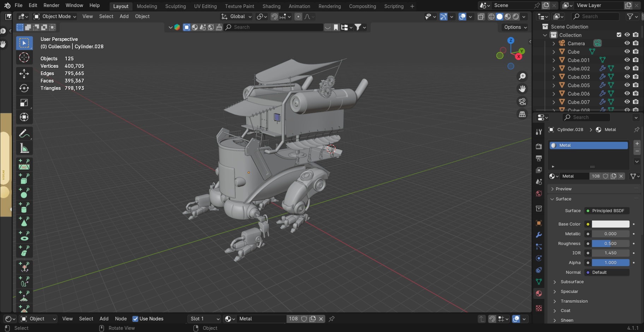Click the Base Color white swatch
This screenshot has width=644, height=332.
click(610, 224)
